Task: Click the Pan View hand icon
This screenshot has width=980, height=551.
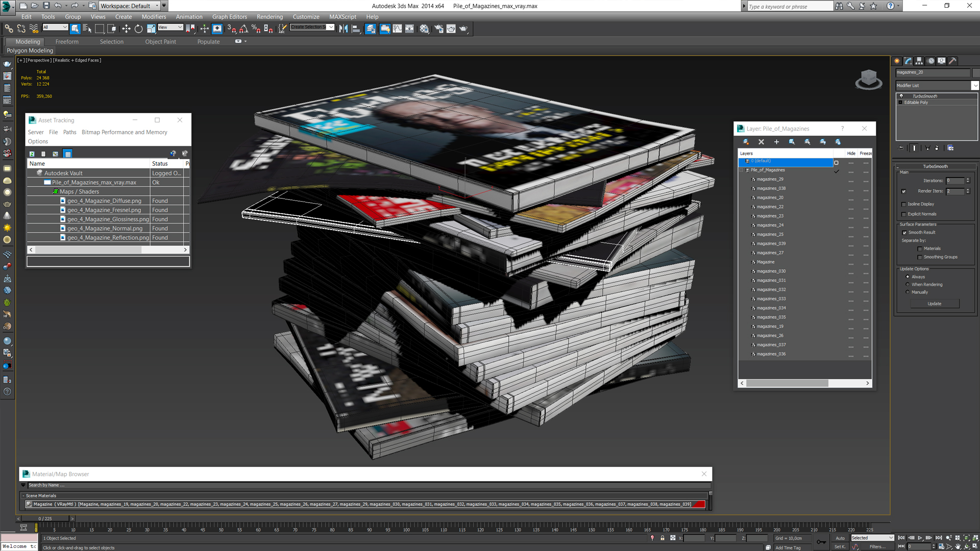Action: (958, 546)
